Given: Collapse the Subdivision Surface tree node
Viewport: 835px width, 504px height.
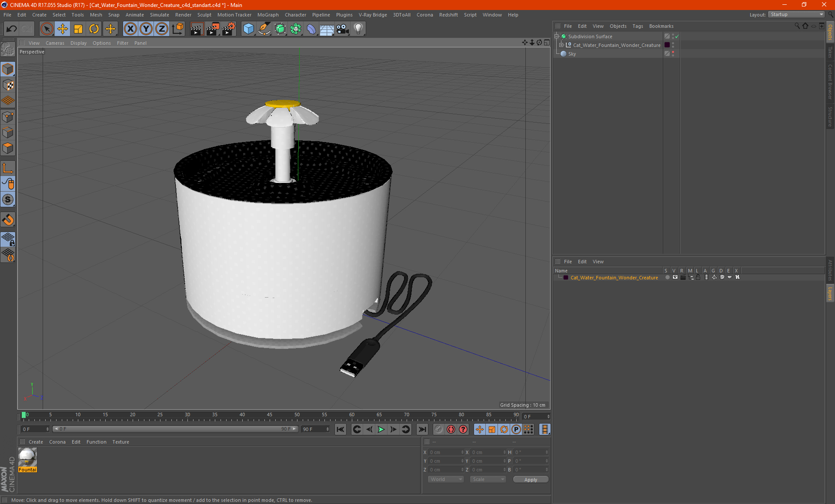Looking at the screenshot, I should click(557, 36).
